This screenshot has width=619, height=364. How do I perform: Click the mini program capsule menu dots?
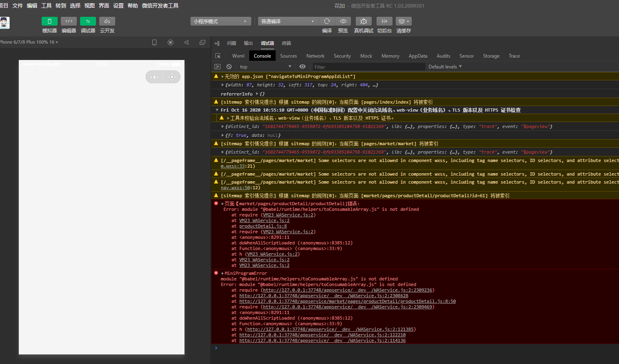click(154, 77)
